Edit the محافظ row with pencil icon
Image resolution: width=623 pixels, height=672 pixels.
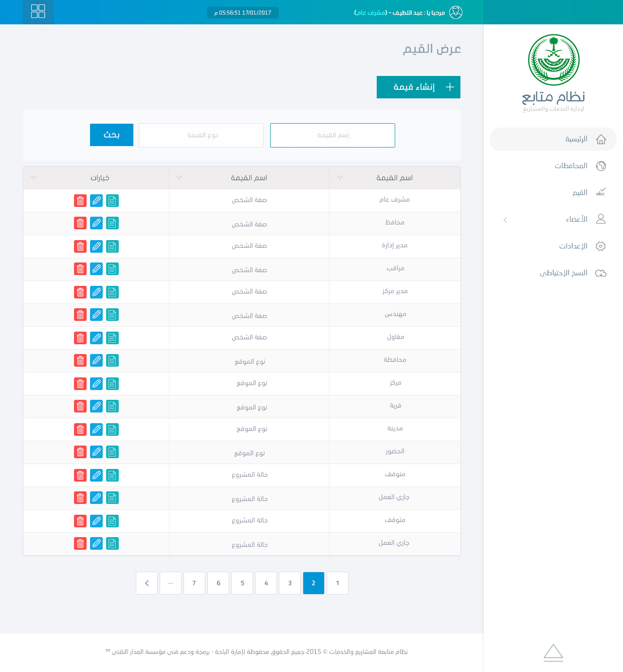tap(97, 223)
